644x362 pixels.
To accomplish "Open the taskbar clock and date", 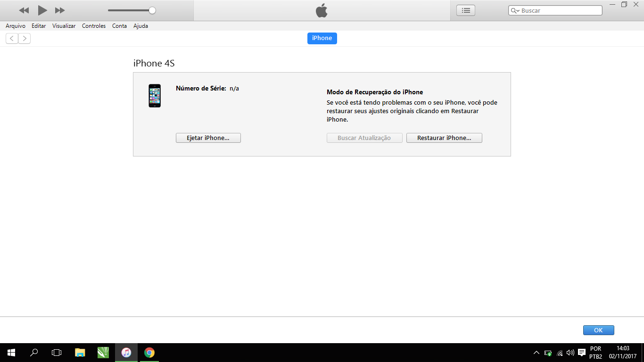I will 623,353.
